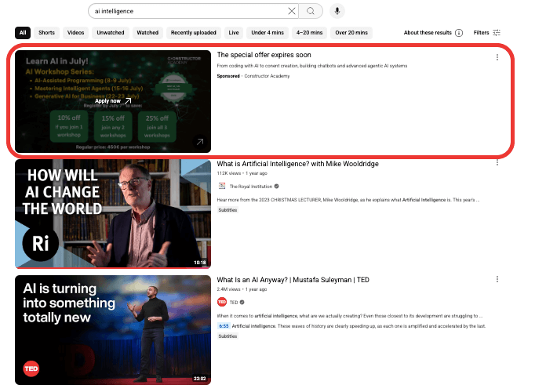Open the info icon beside About these results
Screen dimensions: 546x392
[x=459, y=33]
